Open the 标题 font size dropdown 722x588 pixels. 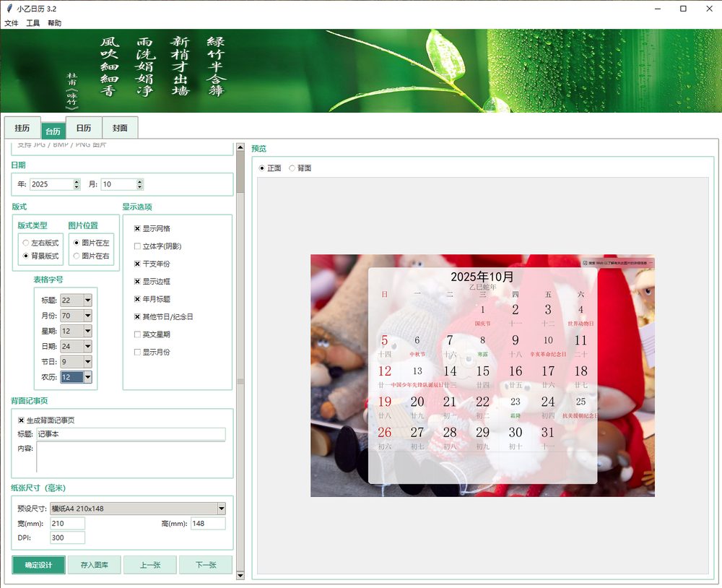point(87,301)
